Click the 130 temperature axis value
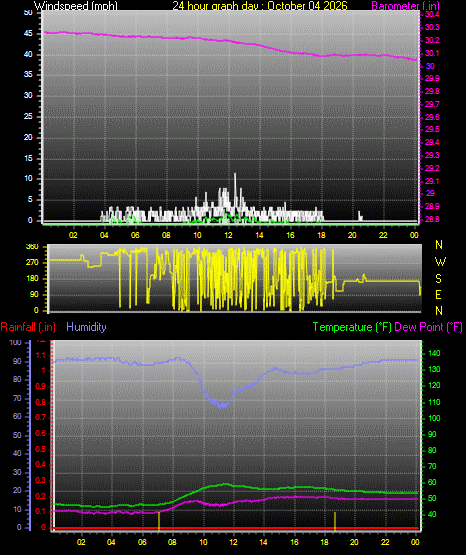 click(x=434, y=369)
